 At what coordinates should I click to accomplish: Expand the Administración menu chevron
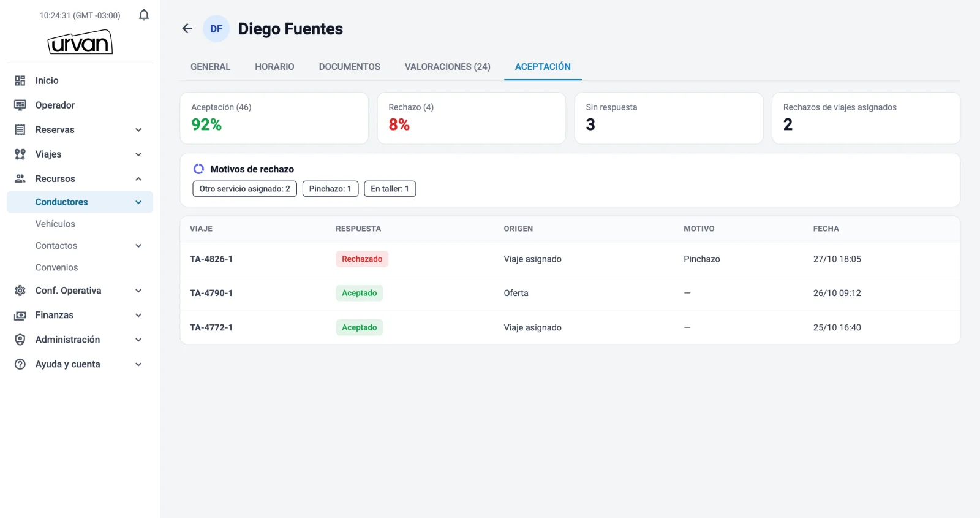138,340
